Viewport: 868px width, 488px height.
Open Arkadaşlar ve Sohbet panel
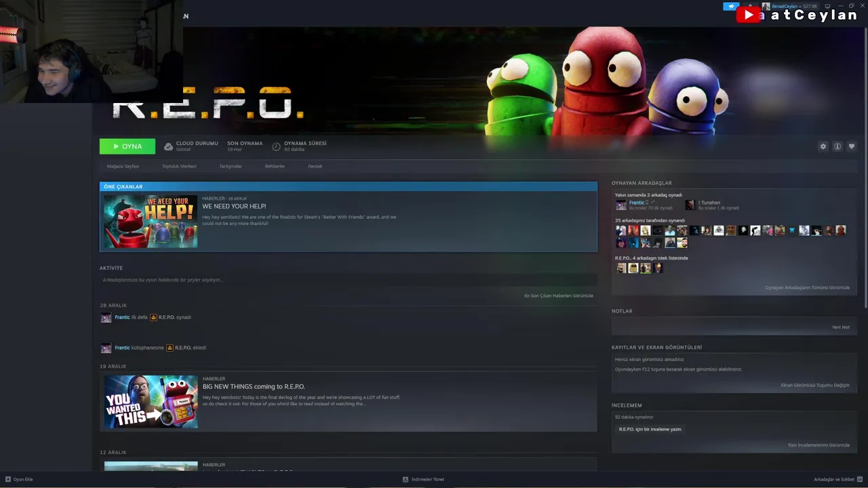click(837, 479)
